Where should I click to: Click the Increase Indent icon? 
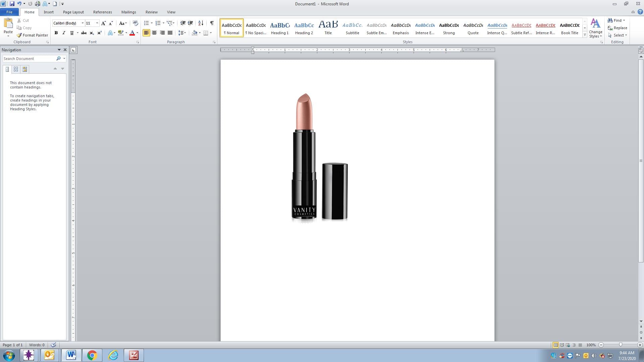[x=190, y=23]
